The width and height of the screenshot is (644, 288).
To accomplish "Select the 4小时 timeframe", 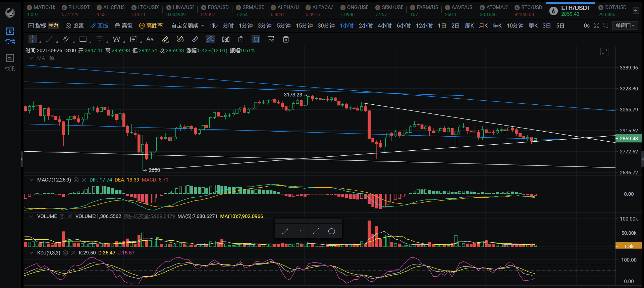I will point(384,26).
